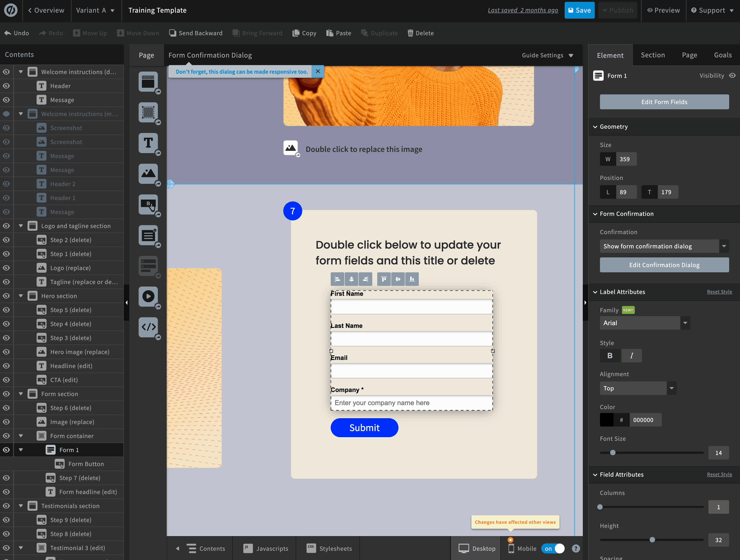Open the Confirmation type dropdown
Screen dimensions: 740x560
point(664,246)
